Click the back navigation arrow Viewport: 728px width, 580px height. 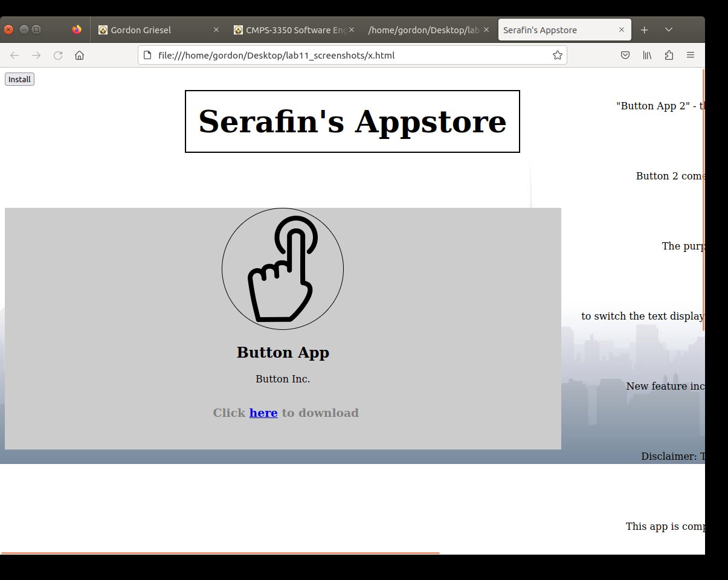[x=14, y=56]
